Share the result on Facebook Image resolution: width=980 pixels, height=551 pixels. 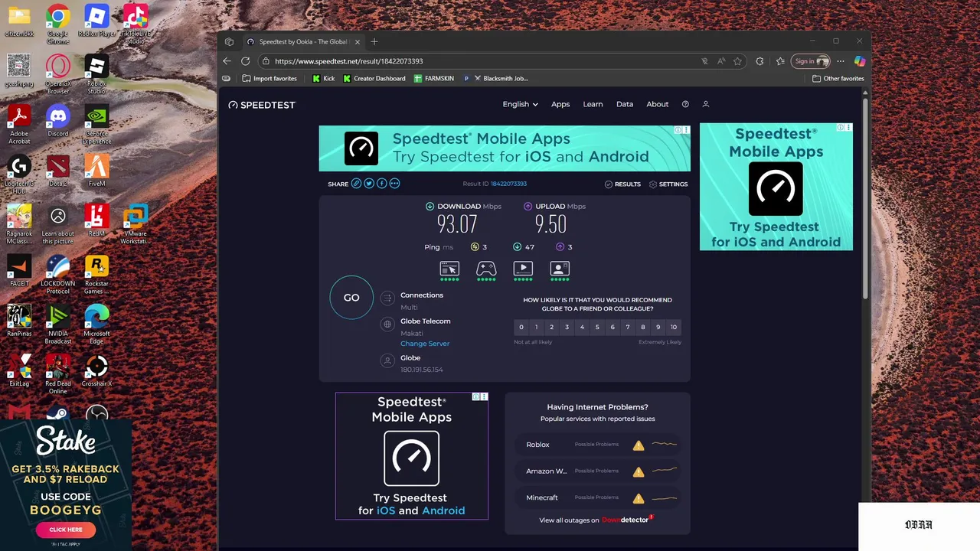point(381,184)
